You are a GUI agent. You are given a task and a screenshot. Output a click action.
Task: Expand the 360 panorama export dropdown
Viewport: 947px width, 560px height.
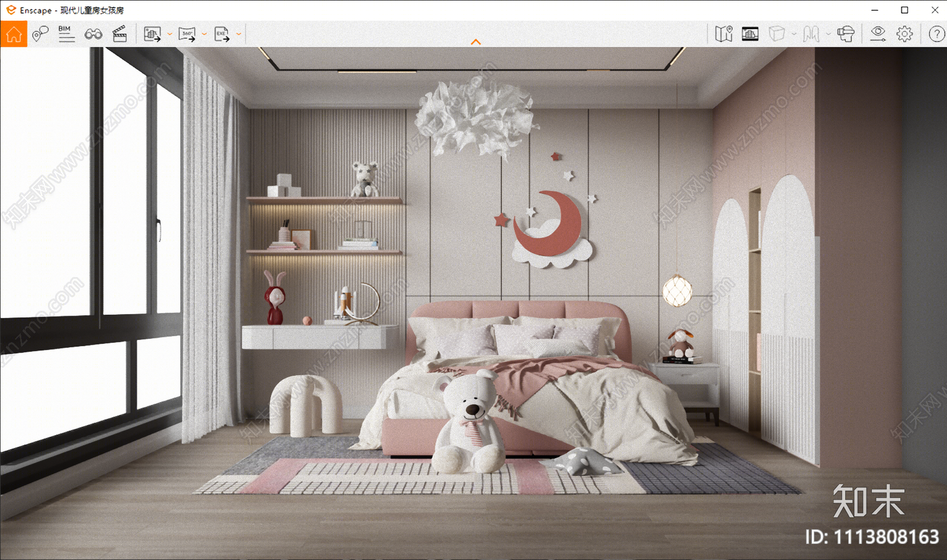204,34
